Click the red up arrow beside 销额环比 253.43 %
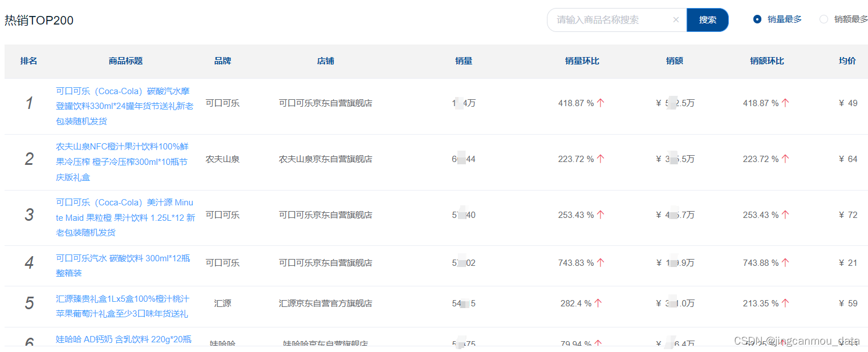 785,215
